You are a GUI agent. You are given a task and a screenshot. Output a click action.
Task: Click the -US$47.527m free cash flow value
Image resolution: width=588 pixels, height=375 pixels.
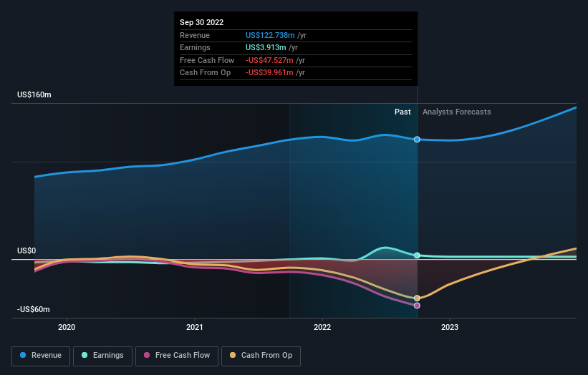pos(269,60)
